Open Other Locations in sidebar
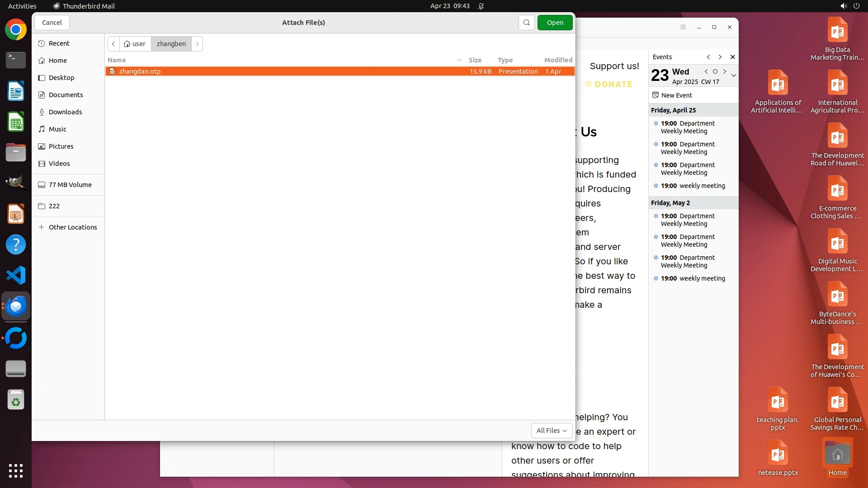 point(72,227)
